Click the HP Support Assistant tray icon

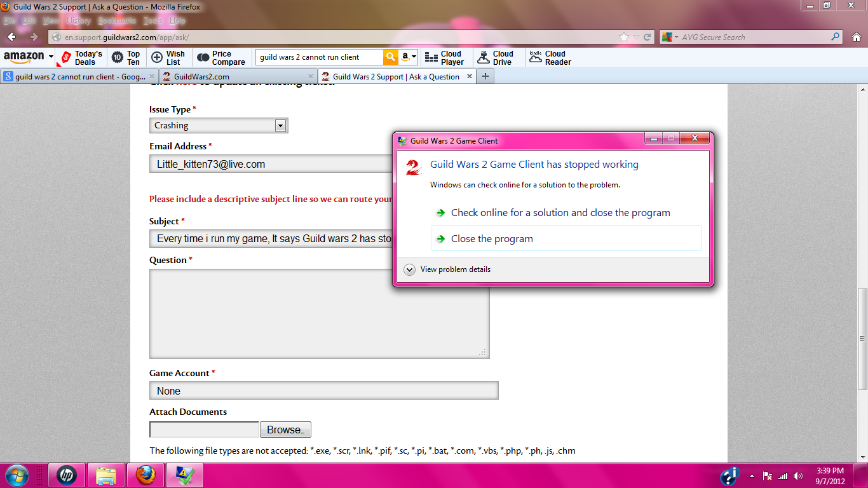729,476
